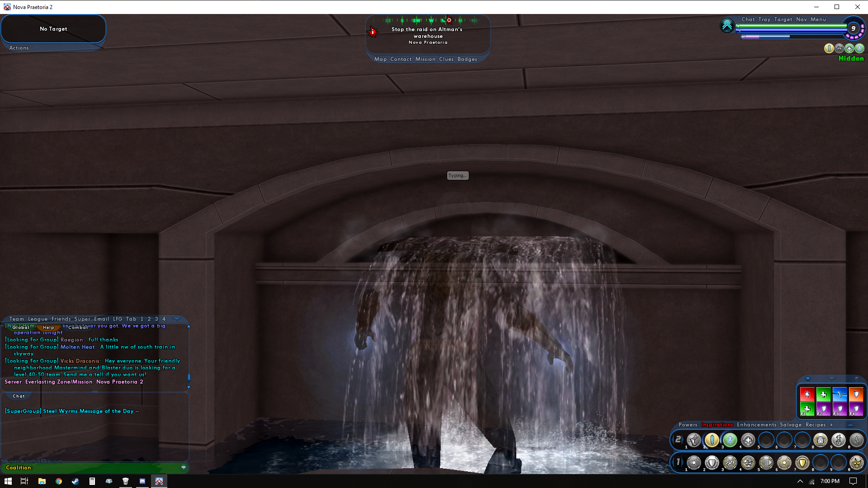Click the plus button beside Recipes

pos(831,425)
